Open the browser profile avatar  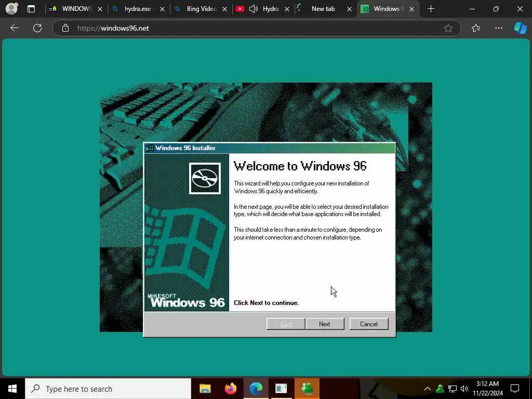[x=11, y=9]
